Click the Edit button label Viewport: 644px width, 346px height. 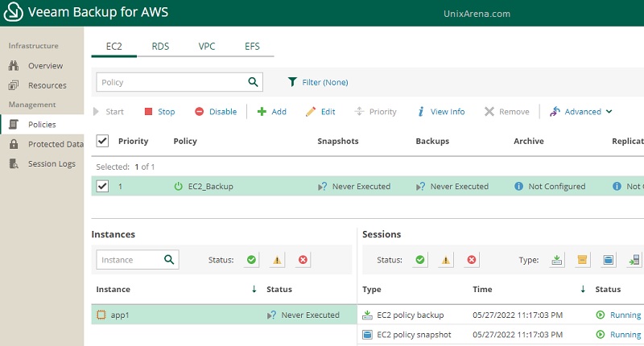point(328,112)
